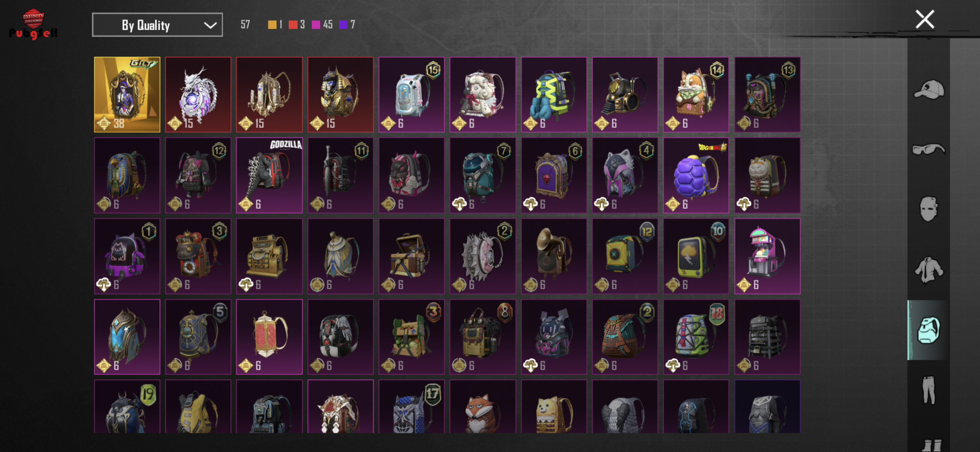
Task: Open the hat category in sidebar
Action: 928,89
